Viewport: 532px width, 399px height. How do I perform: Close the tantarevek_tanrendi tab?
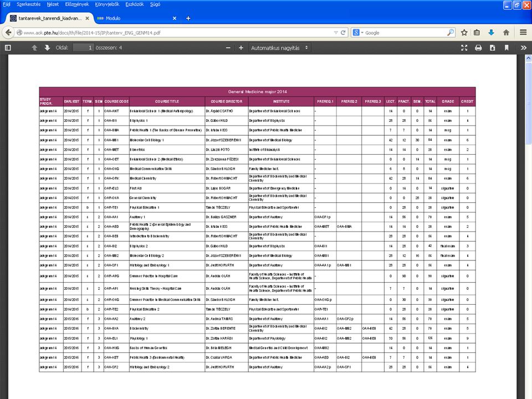point(87,18)
